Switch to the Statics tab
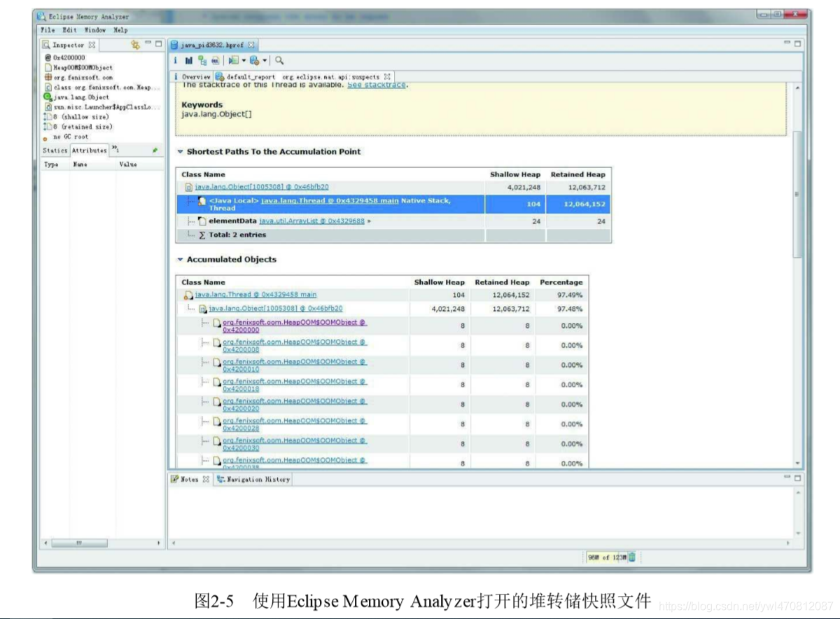Image resolution: width=840 pixels, height=619 pixels. [55, 150]
